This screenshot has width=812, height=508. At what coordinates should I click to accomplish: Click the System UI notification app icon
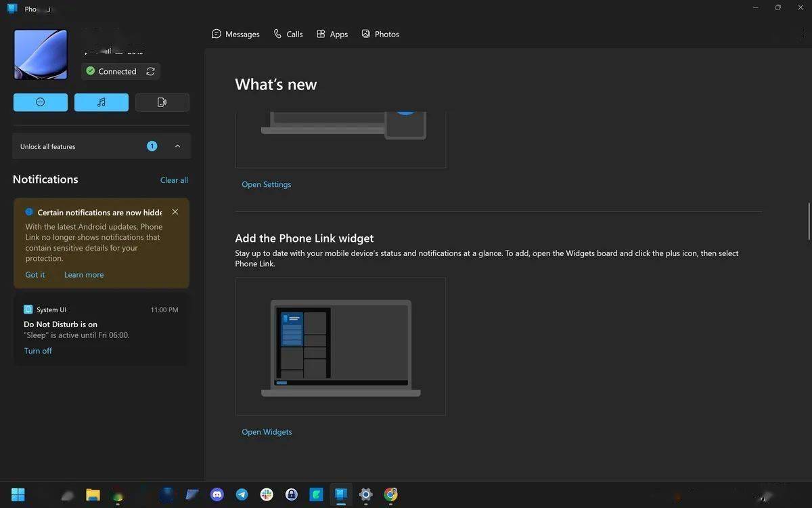tap(28, 310)
